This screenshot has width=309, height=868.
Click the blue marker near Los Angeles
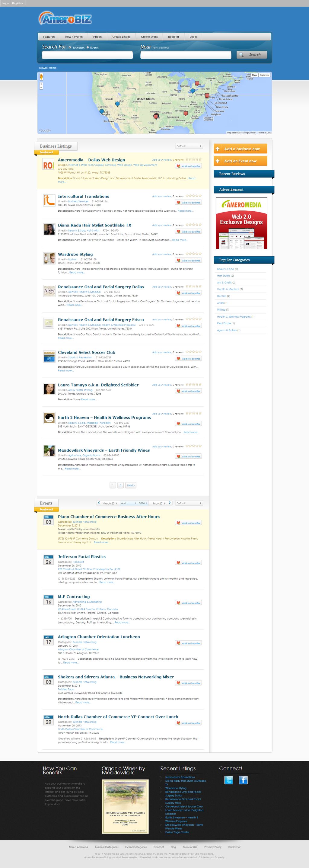coord(102,111)
